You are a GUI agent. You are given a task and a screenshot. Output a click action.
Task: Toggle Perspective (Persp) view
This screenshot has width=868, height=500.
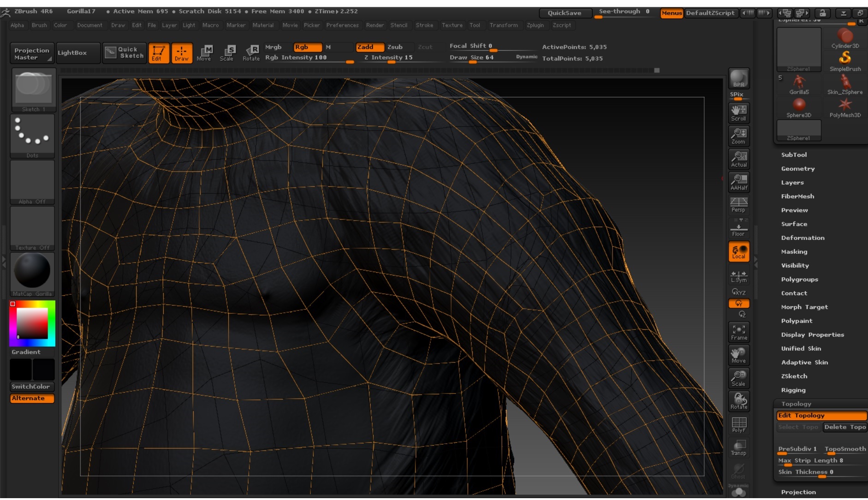(x=738, y=205)
